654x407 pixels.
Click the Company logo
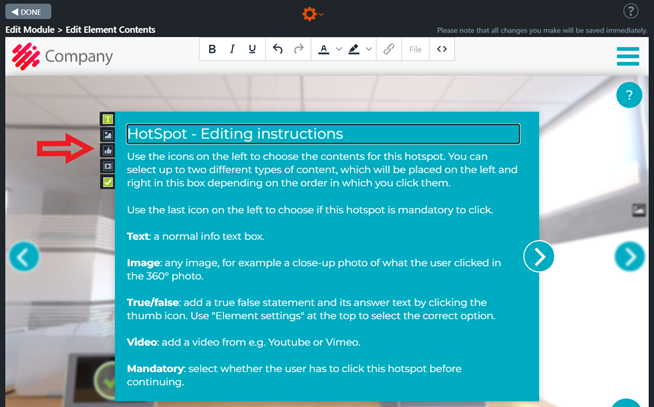[x=63, y=56]
